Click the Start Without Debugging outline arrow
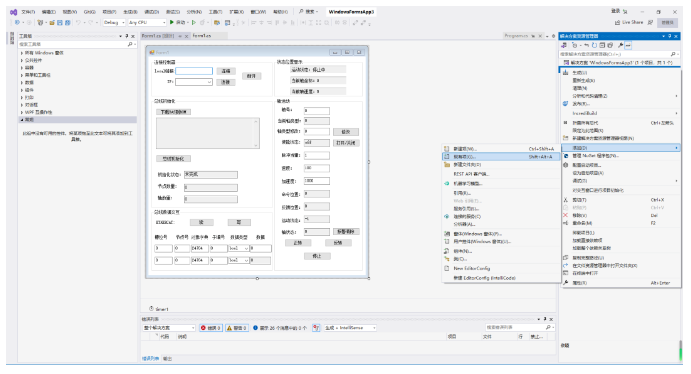 click(x=194, y=22)
